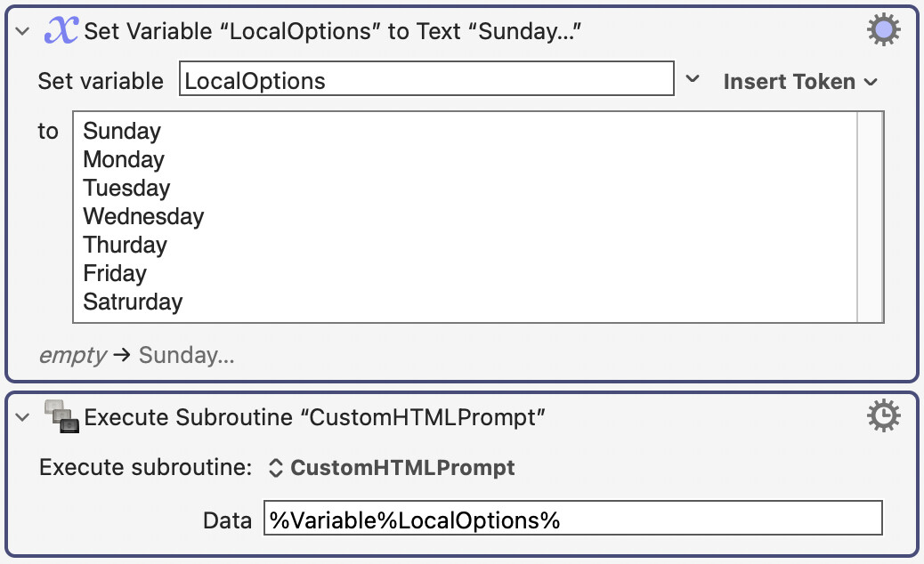Place cursor on the Thurday line
924x564 pixels.
(125, 245)
